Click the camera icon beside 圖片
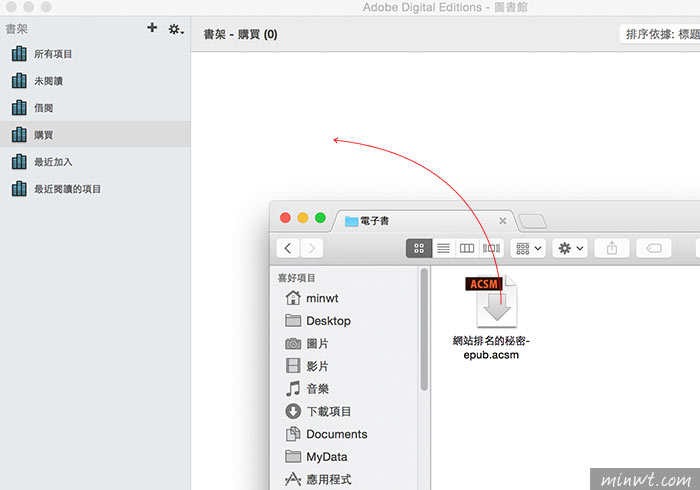Image resolution: width=700 pixels, height=490 pixels. click(293, 344)
